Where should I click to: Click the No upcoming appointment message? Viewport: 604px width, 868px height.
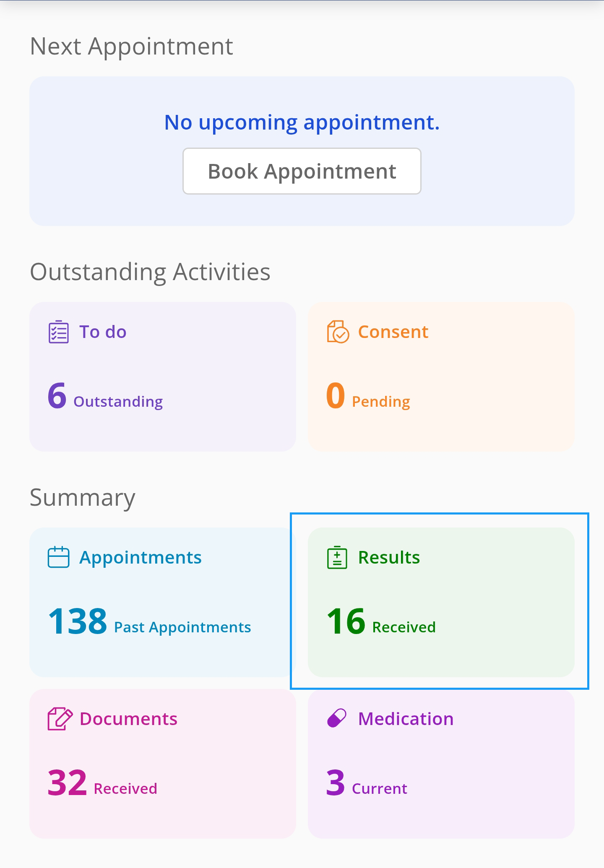tap(302, 122)
